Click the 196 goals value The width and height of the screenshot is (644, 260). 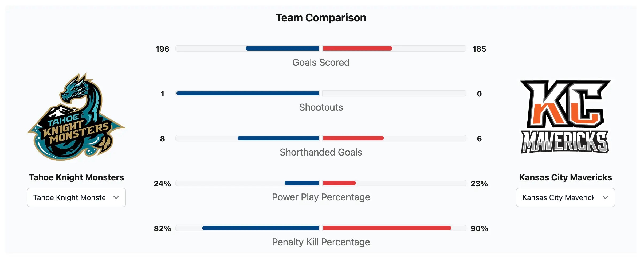tap(162, 49)
